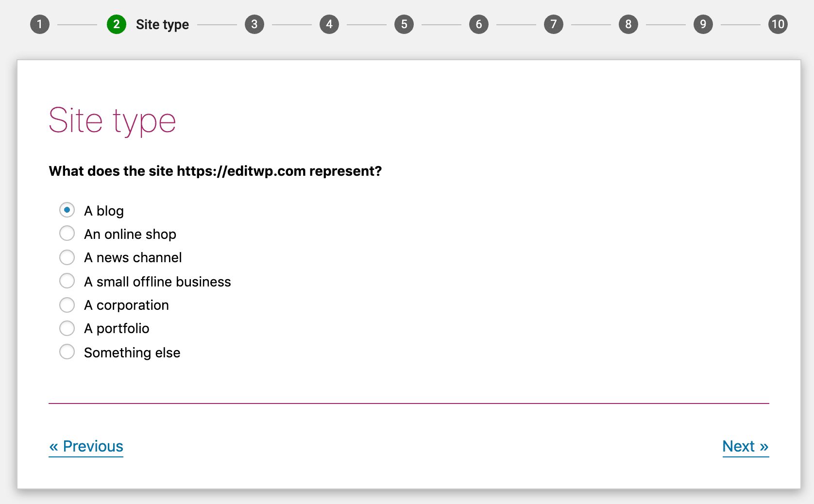Select the A corporation option
The width and height of the screenshot is (814, 504).
tap(67, 304)
